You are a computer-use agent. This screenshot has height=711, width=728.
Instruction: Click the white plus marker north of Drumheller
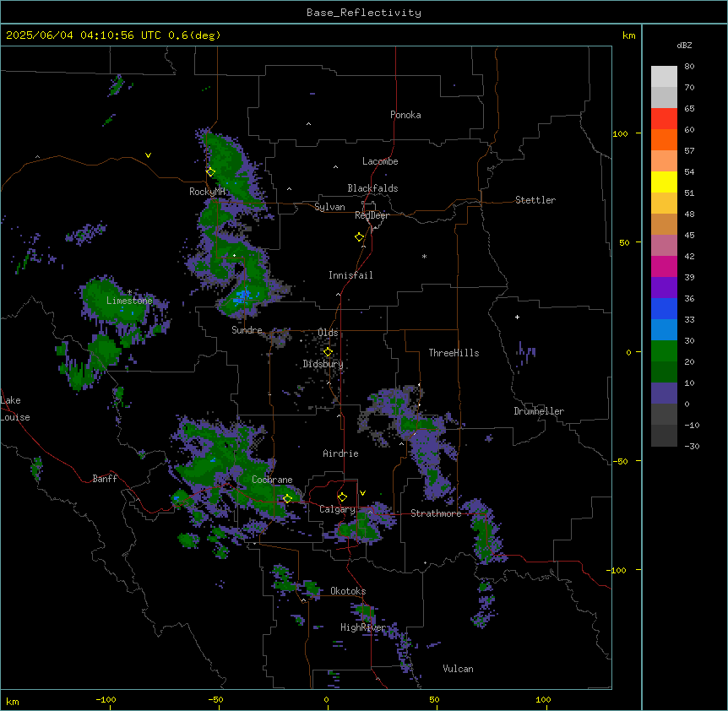pyautogui.click(x=517, y=317)
